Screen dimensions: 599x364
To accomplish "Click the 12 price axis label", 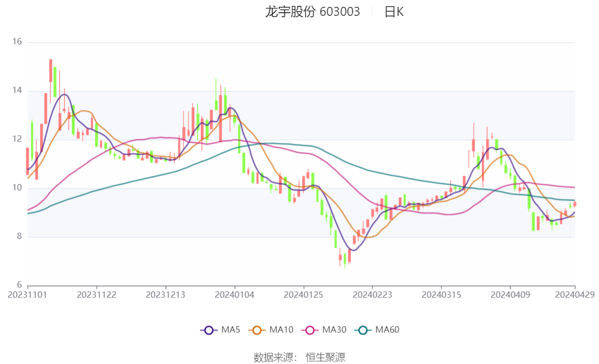I will point(17,139).
